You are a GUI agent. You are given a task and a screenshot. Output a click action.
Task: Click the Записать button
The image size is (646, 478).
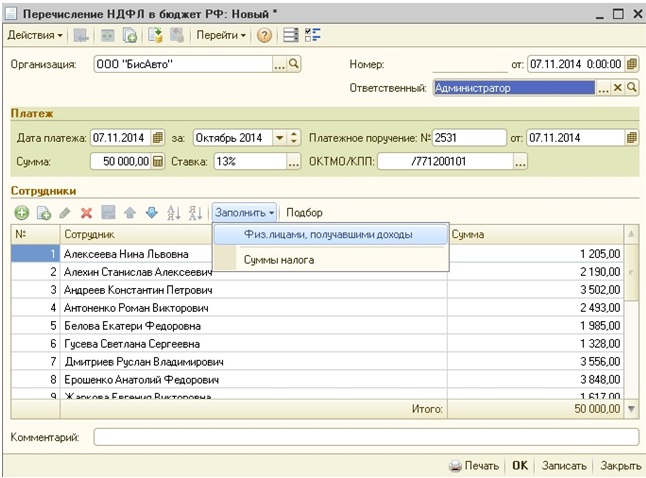(x=564, y=466)
